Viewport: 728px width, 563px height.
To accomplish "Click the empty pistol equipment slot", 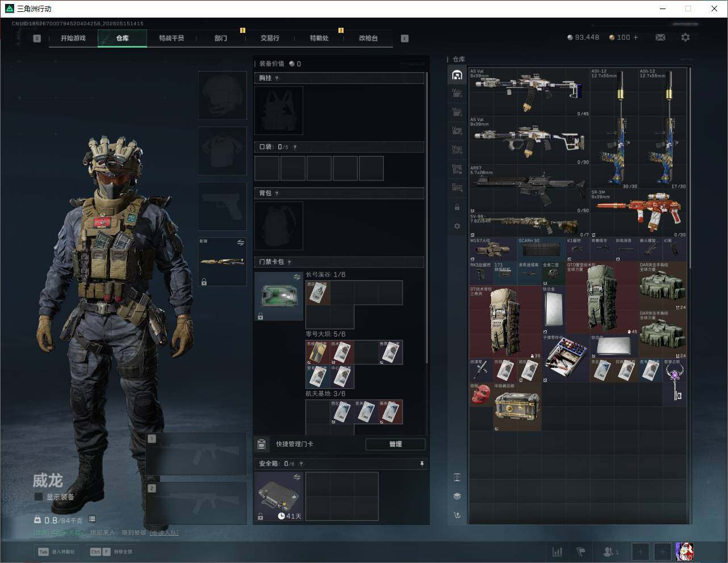I will [x=223, y=207].
